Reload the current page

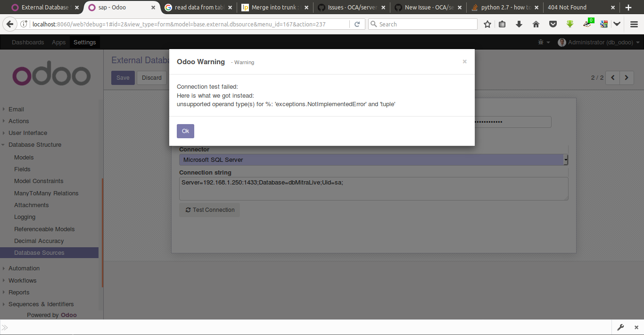(357, 24)
